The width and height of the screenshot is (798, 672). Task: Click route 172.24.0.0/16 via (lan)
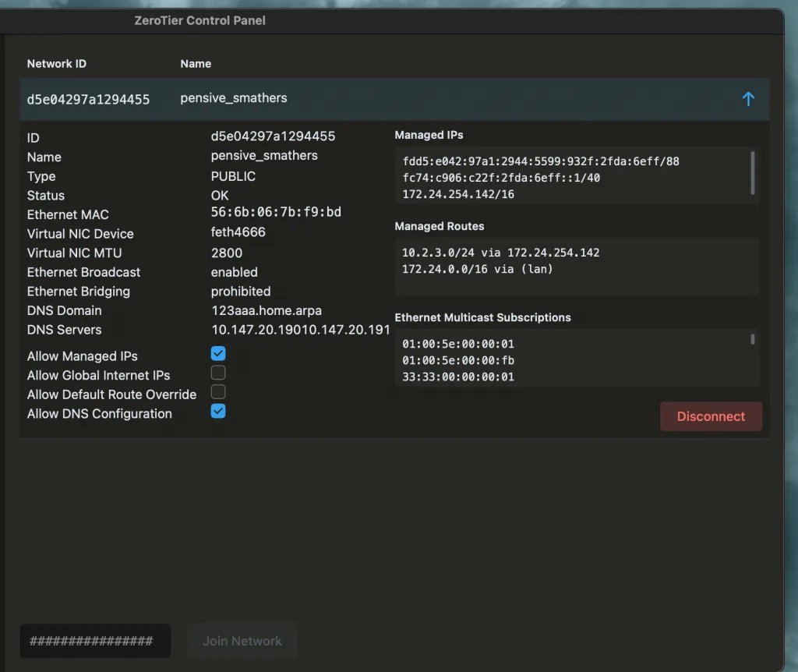coord(478,269)
